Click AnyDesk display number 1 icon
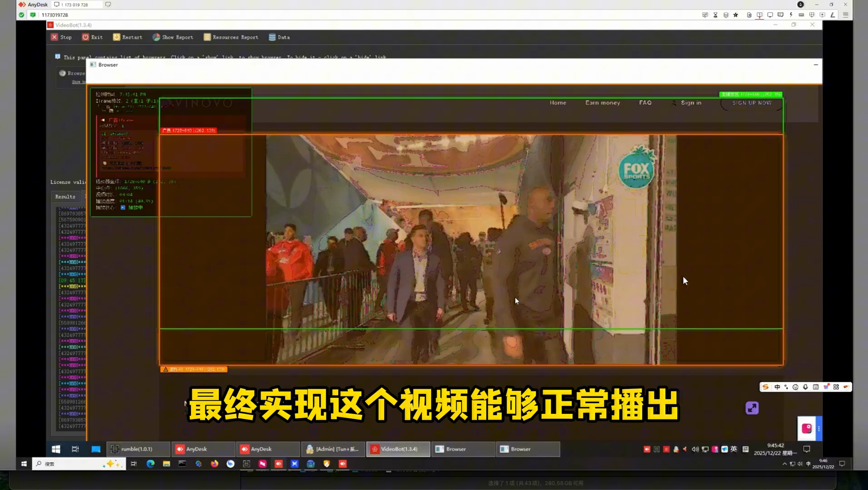 759,15
